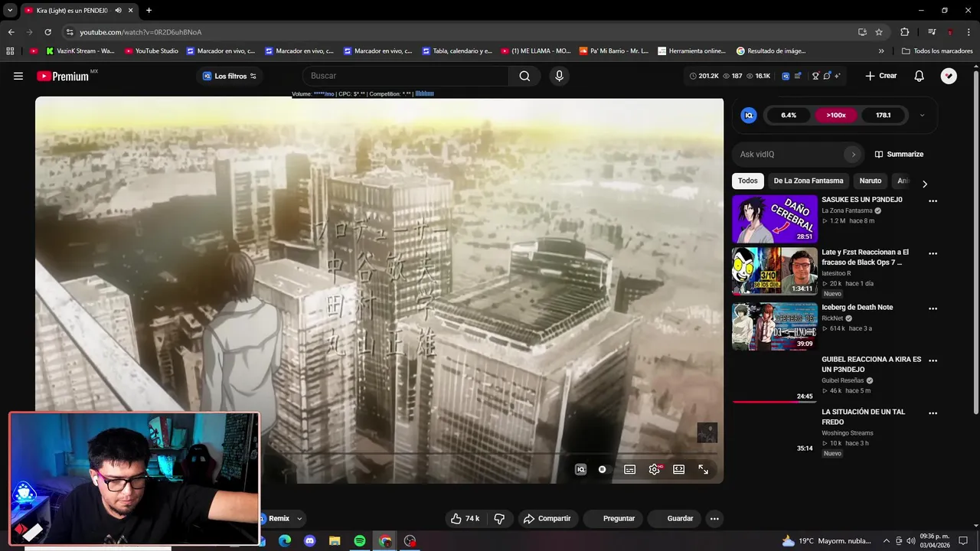
Task: Switch video to fullscreen
Action: point(704,470)
